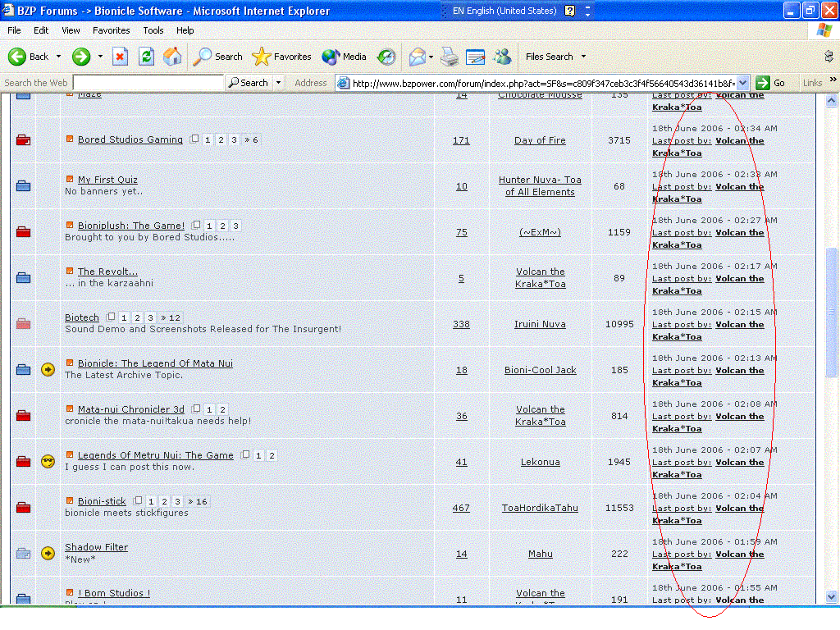Click the vertical scrollbar down arrow
This screenshot has height=630, width=840.
(832, 596)
